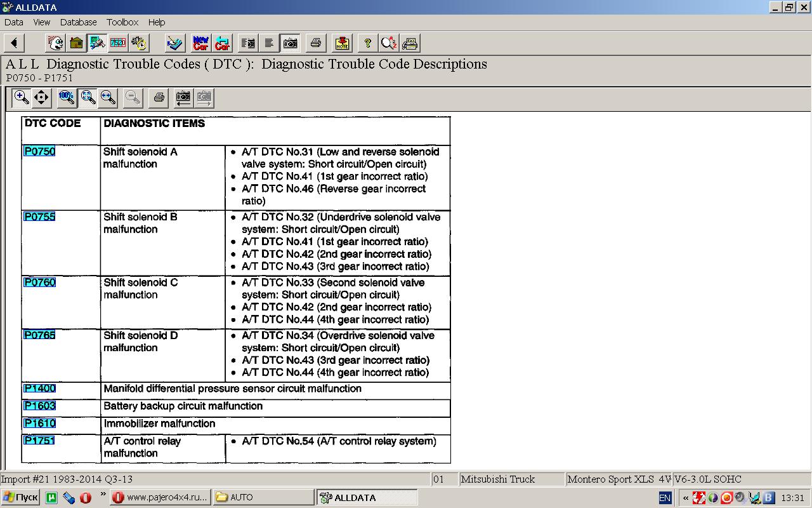Follow the P0750 code link
The height and width of the screenshot is (508, 812).
point(39,152)
